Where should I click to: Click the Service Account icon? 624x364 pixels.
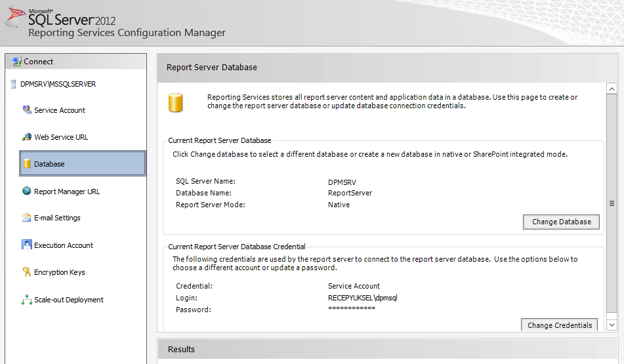[x=27, y=110]
